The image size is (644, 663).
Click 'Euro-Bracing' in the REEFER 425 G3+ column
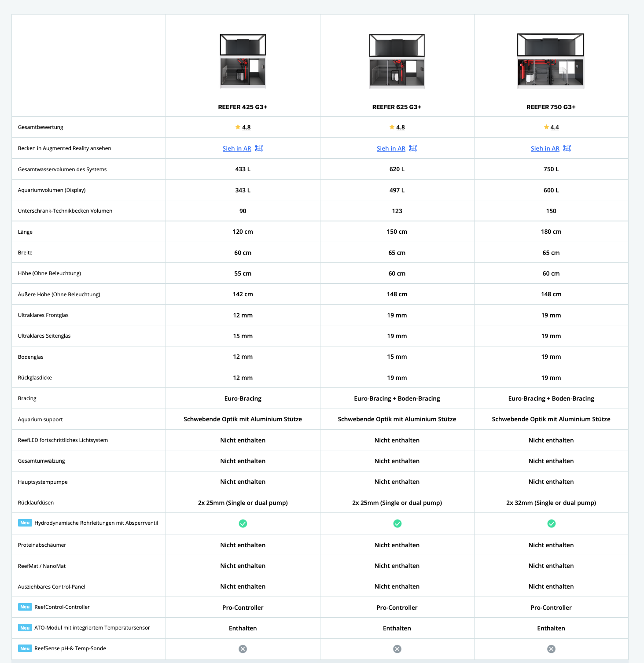[243, 398]
